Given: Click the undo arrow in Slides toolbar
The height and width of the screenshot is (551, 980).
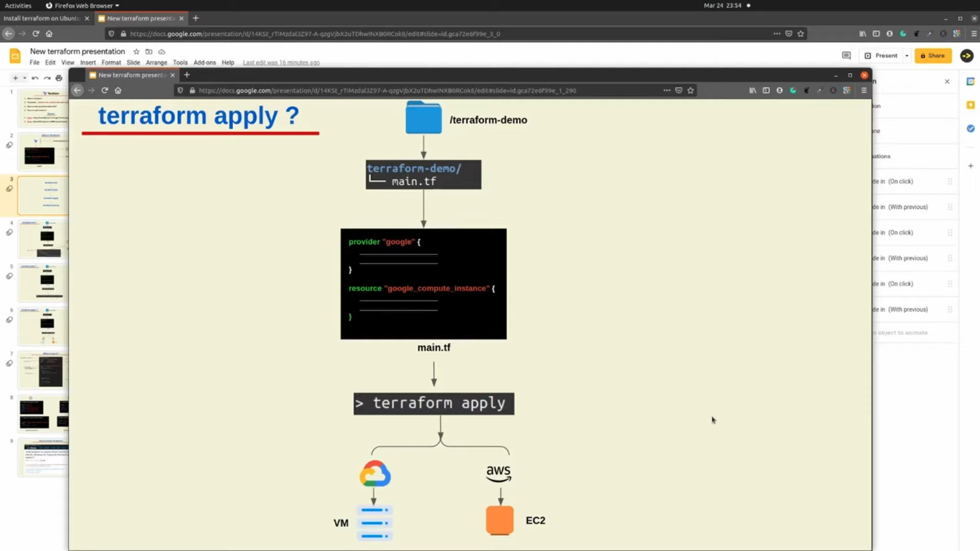Looking at the screenshot, I should pyautogui.click(x=35, y=78).
